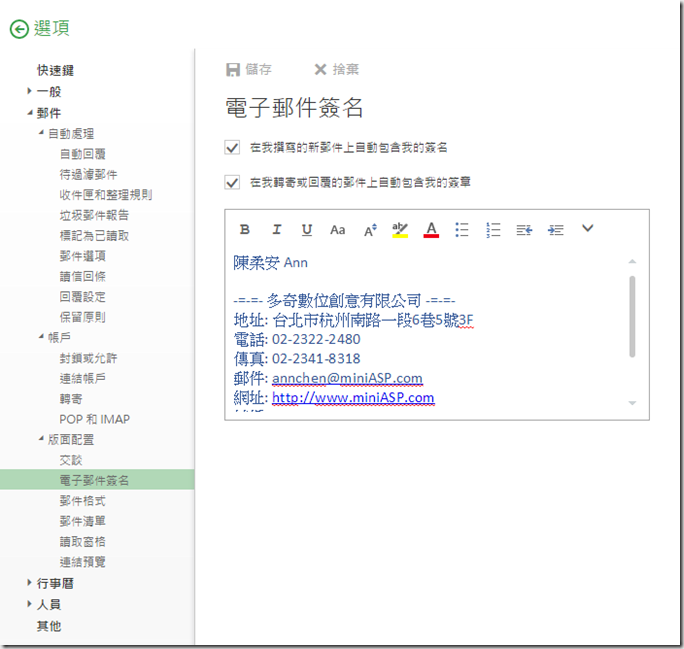
Task: Select 郵件格式 in the sidebar
Action: coord(82,501)
